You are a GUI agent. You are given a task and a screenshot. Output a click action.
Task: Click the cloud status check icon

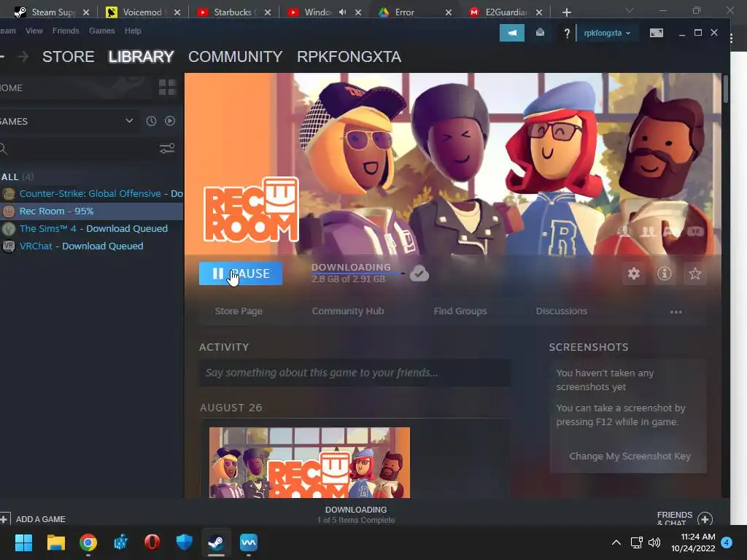click(x=419, y=273)
